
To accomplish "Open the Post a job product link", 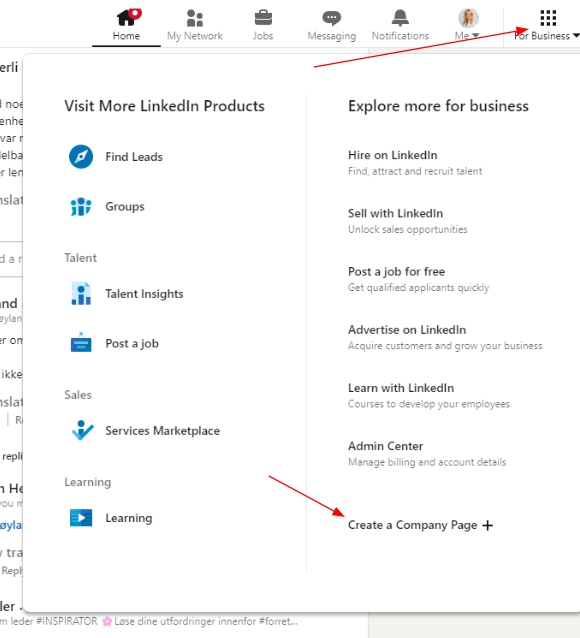I will coord(132,343).
